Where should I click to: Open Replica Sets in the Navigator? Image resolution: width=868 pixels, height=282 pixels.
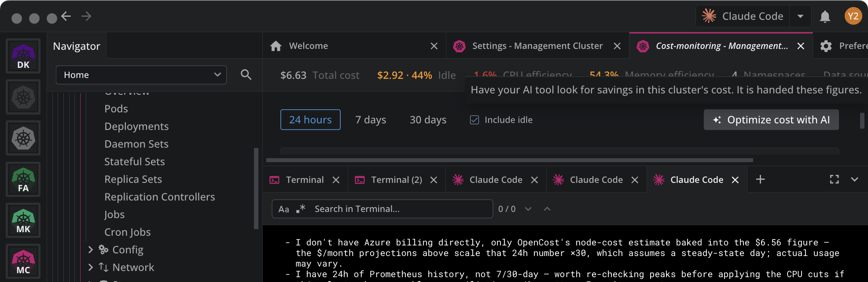tap(133, 179)
